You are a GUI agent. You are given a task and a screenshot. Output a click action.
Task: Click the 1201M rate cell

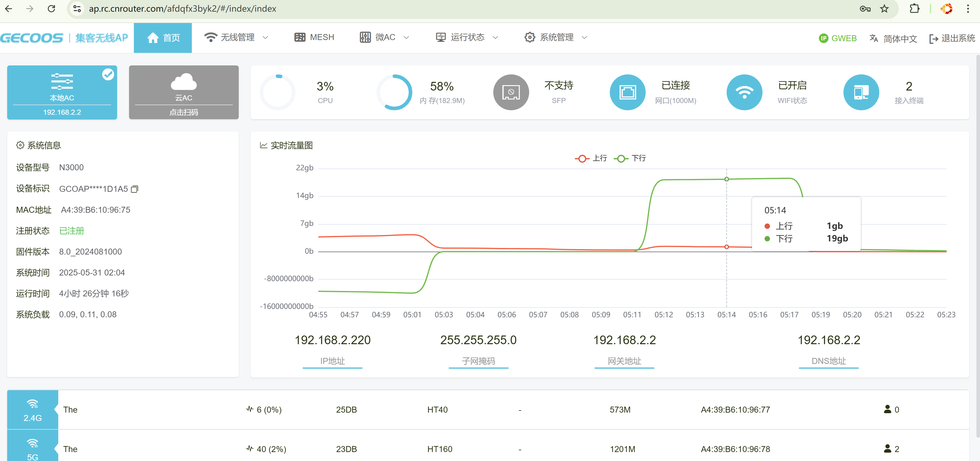(x=622, y=449)
